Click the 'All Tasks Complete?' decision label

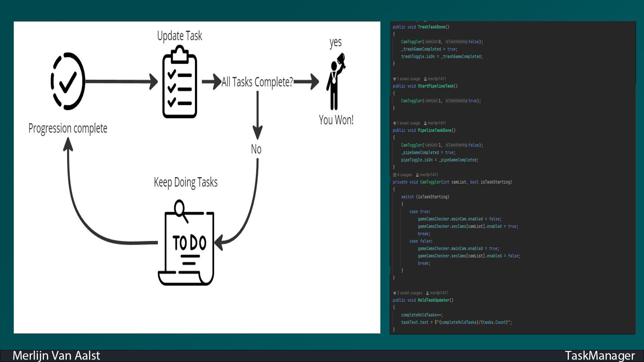(x=257, y=82)
